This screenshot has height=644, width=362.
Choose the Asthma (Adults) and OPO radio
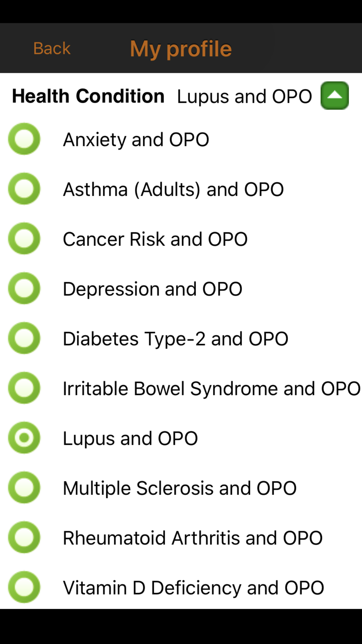(24, 189)
